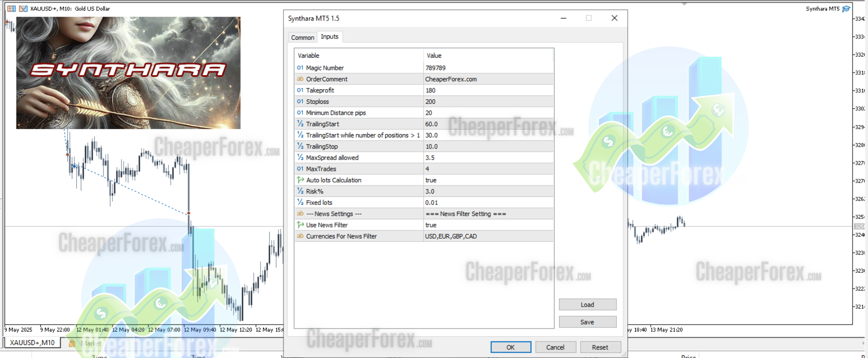The image size is (868, 358).
Task: Click the integer icon beside MaxTrades
Action: [x=300, y=169]
